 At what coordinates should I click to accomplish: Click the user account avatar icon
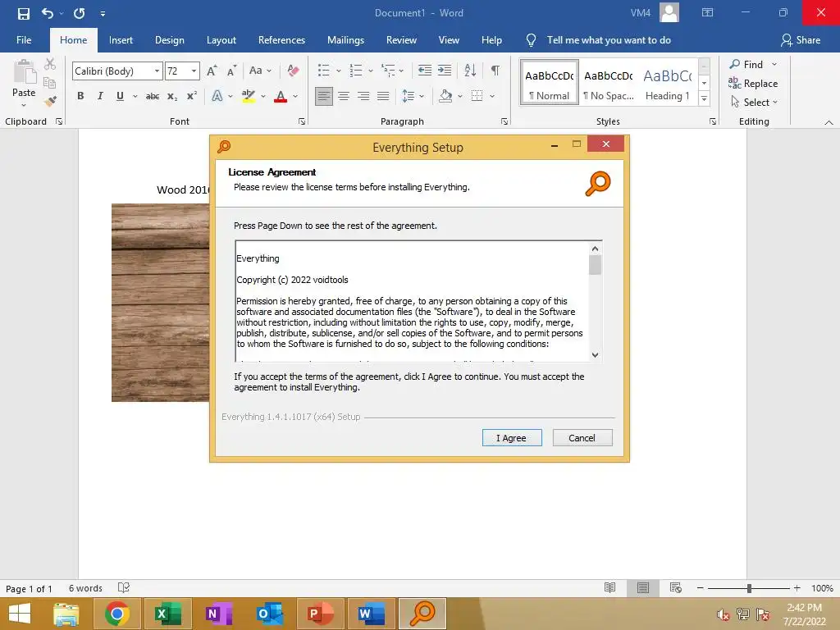tap(669, 12)
